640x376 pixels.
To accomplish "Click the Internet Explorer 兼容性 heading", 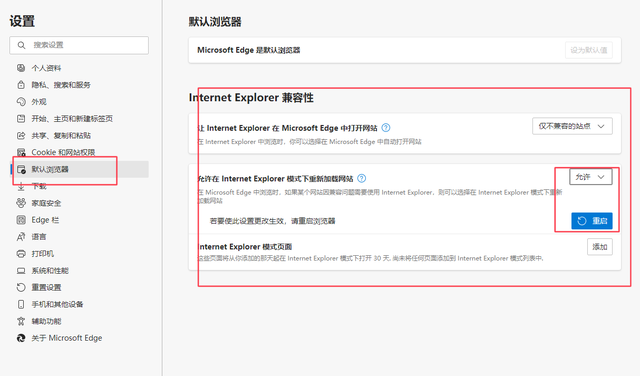I will [x=251, y=98].
